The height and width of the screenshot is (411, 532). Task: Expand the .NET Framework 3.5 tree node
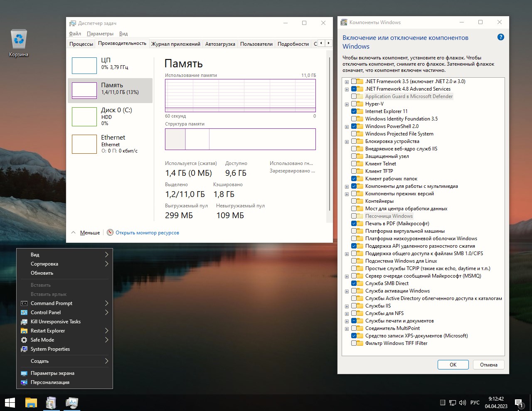click(x=347, y=81)
